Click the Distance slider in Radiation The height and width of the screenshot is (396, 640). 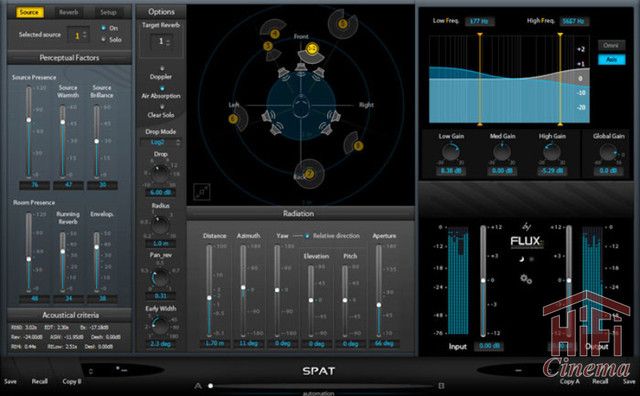point(209,291)
